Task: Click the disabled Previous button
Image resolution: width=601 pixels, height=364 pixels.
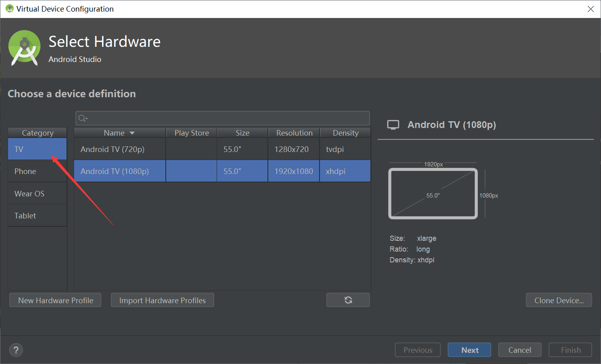Action: pyautogui.click(x=418, y=350)
